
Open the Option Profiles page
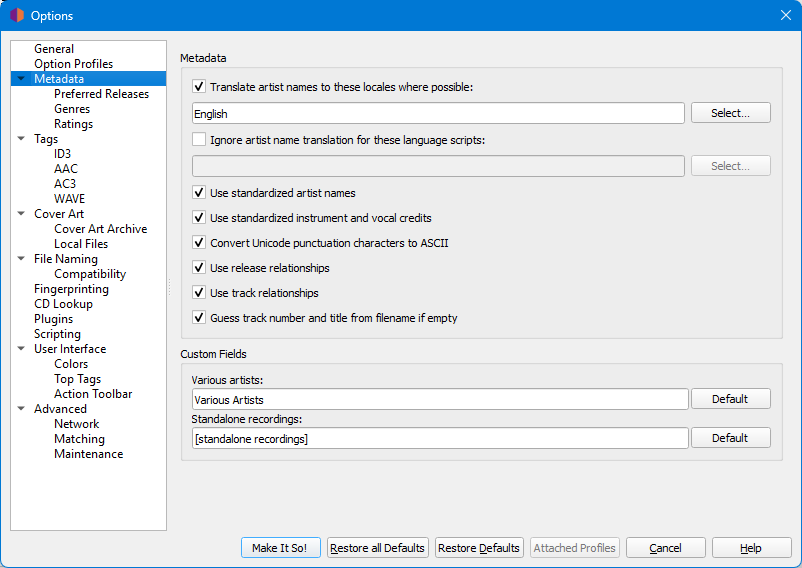(x=74, y=64)
